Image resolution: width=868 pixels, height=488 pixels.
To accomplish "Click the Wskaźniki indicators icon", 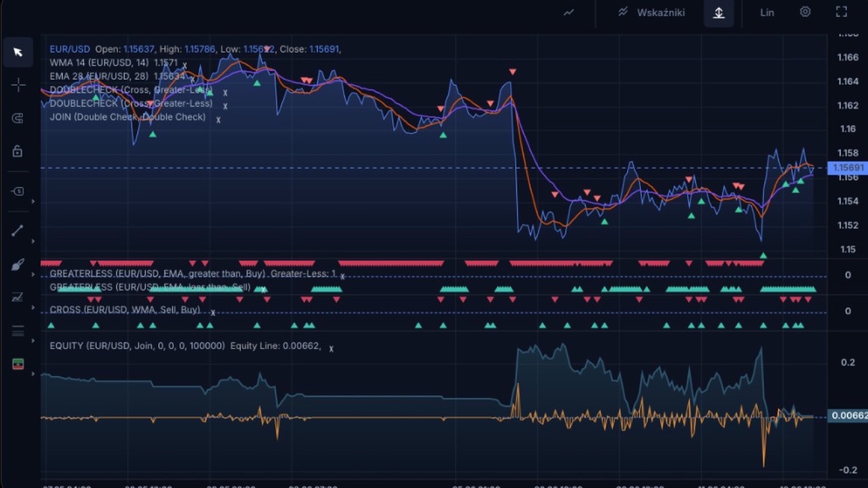I will [x=623, y=12].
